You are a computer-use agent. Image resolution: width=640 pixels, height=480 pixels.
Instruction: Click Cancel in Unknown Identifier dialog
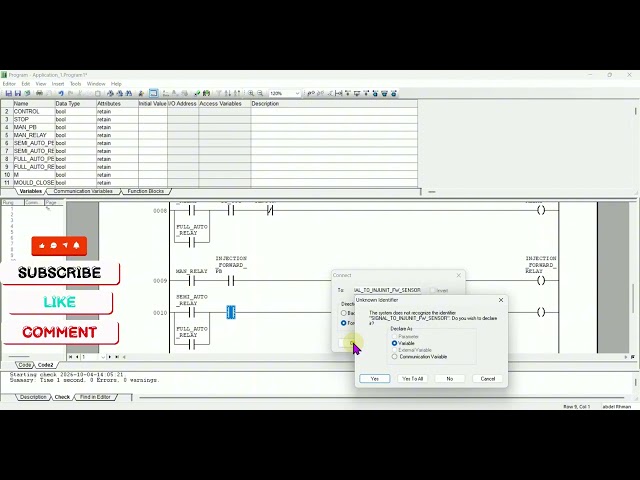pos(488,379)
